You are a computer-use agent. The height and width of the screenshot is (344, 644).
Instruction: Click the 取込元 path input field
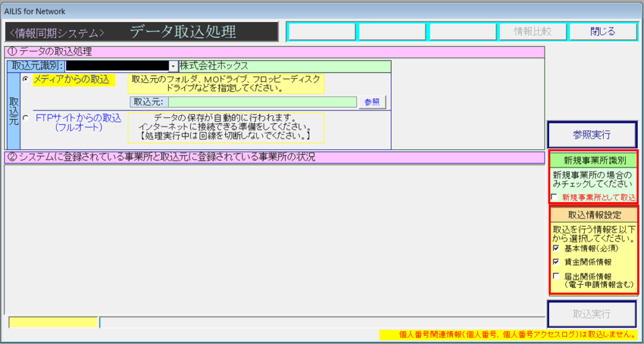point(262,103)
